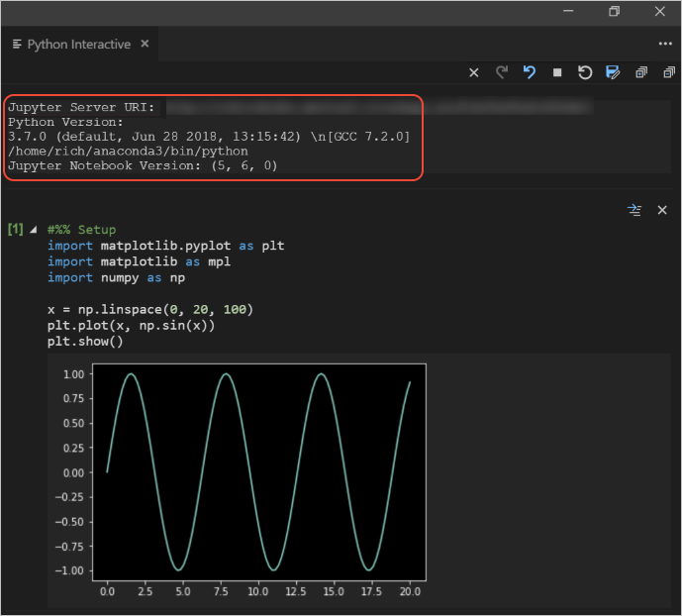Click the '#%% Setup' comment line
The width and height of the screenshot is (682, 616).
82,230
